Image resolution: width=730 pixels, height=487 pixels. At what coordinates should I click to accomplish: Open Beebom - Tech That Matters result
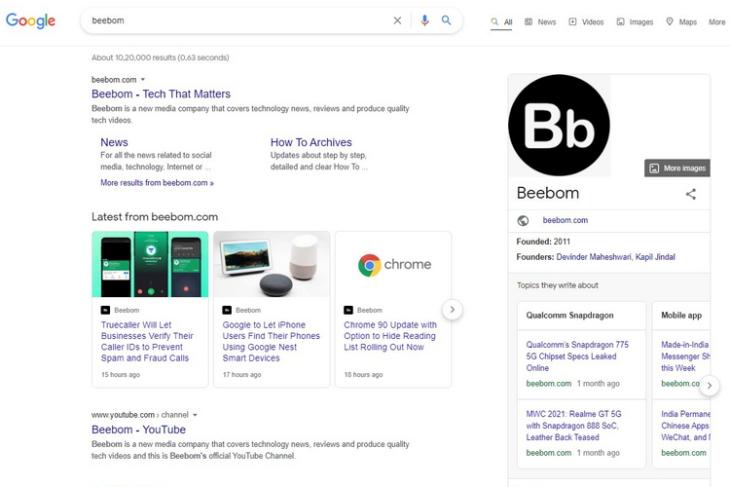click(161, 94)
